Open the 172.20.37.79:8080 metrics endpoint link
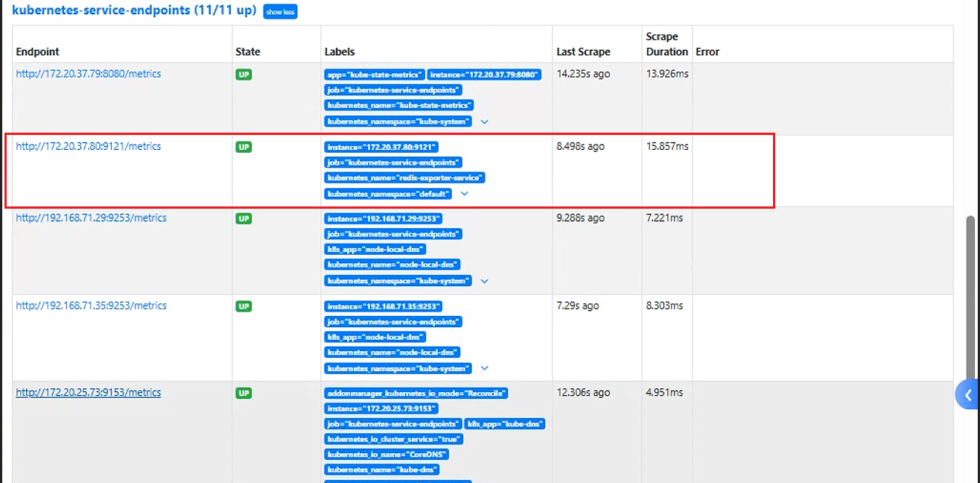The height and width of the screenshot is (483, 980). point(89,74)
